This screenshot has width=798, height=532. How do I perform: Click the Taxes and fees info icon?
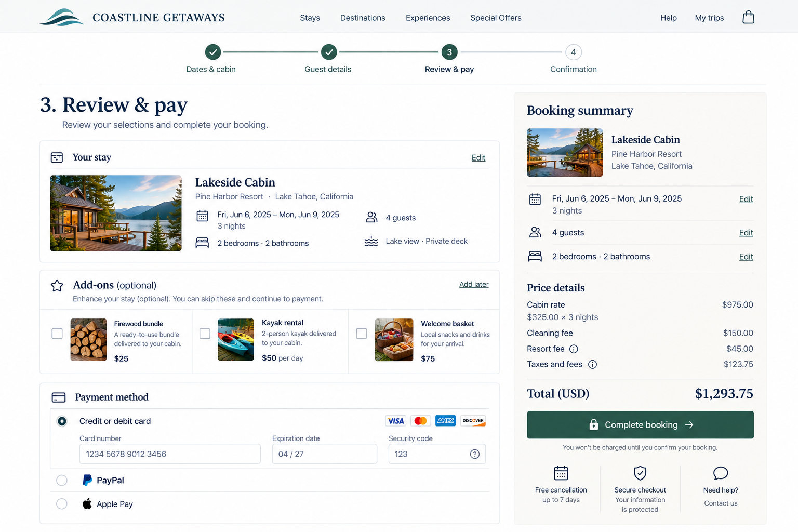point(592,365)
